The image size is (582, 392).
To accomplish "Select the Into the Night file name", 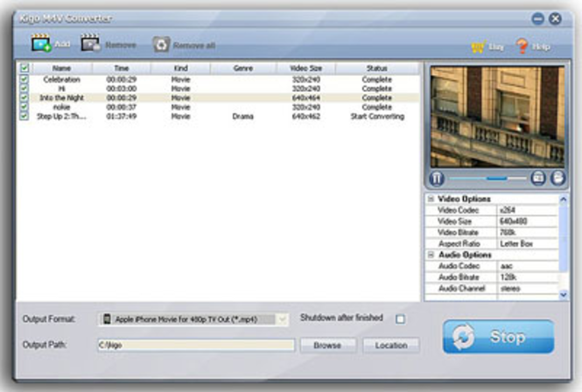I will tap(61, 98).
